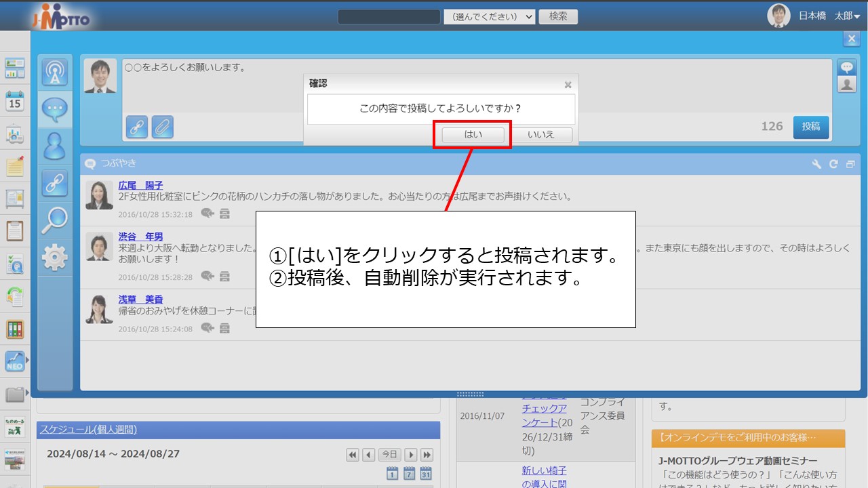Click the paperclip attach file icon
Image resolution: width=868 pixels, height=488 pixels.
point(162,127)
